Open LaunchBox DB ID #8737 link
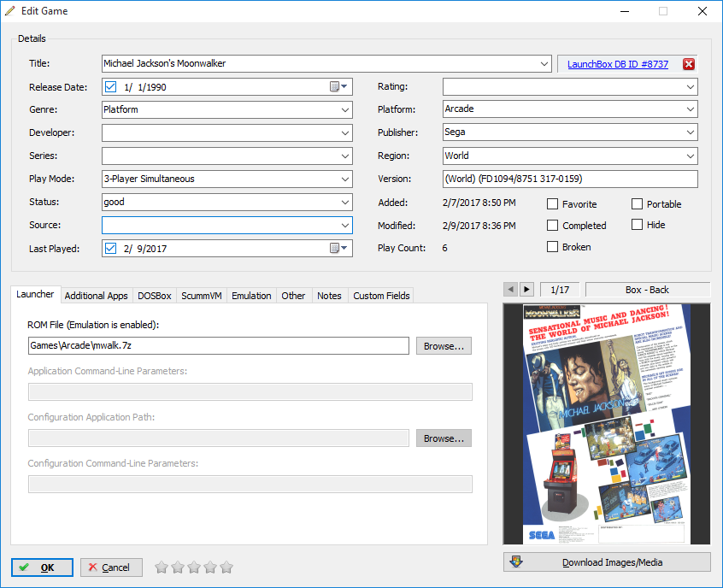Screen dimensions: 723x588 point(617,64)
